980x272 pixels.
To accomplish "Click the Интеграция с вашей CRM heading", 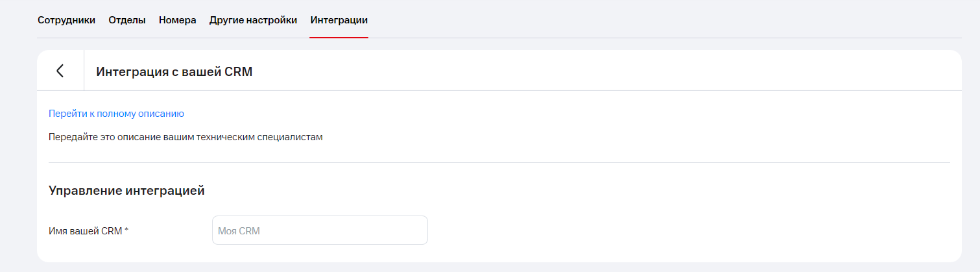I will pyautogui.click(x=174, y=71).
